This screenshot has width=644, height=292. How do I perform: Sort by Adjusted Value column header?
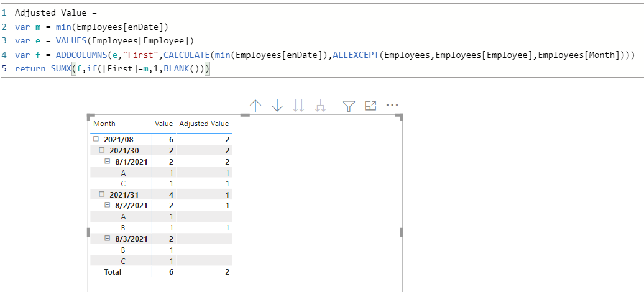pos(204,124)
